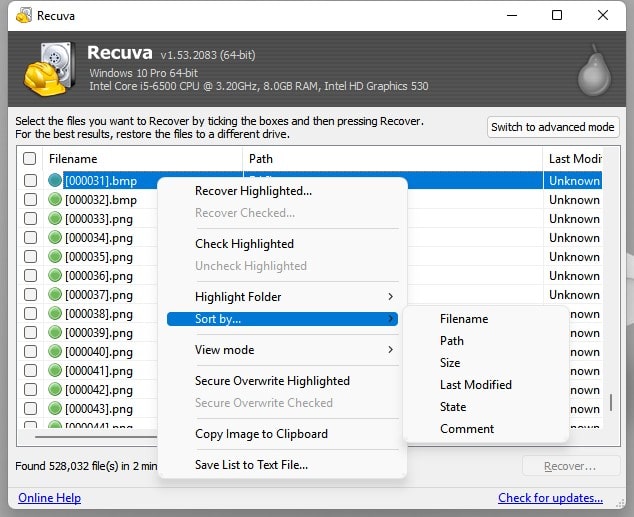The image size is (634, 517).
Task: Select the [000041].png file row
Action: (99, 371)
